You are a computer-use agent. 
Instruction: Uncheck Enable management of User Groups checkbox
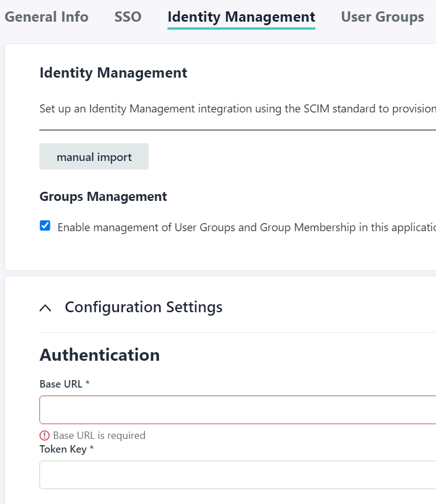coord(45,225)
